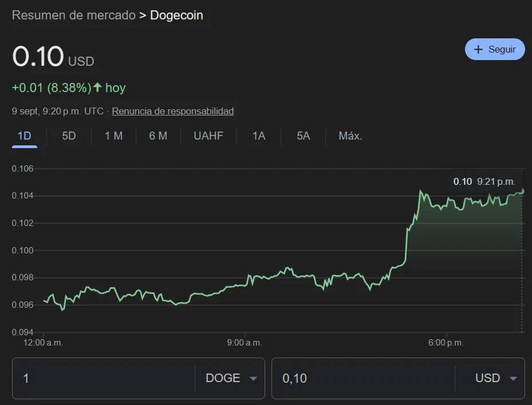Click the 0.094 y-axis label
The width and height of the screenshot is (532, 405).
[23, 332]
